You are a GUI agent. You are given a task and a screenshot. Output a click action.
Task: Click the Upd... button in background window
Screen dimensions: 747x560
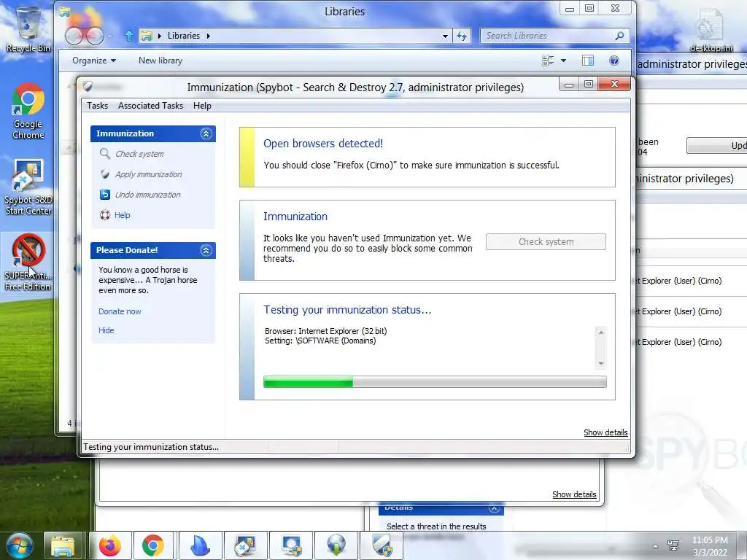coord(716,146)
